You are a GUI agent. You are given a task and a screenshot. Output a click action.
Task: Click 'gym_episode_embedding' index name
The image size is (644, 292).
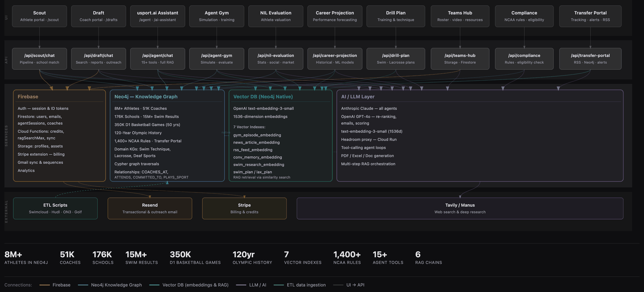click(x=257, y=135)
